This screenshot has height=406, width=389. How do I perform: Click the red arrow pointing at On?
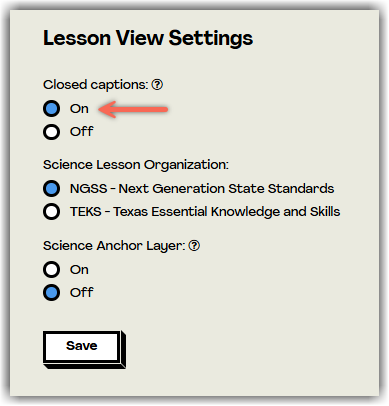(133, 109)
